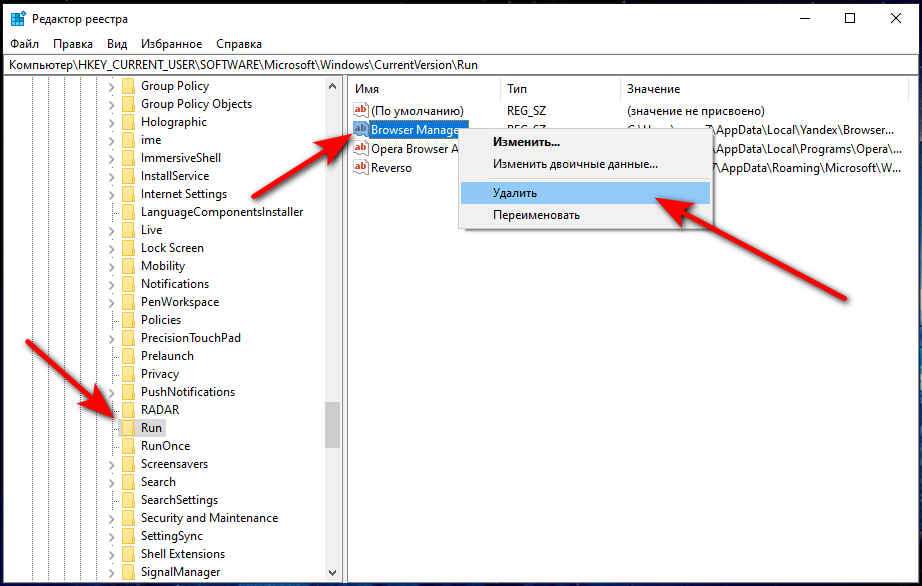
Task: Choose Переименовать in the context menu
Action: pyautogui.click(x=536, y=215)
